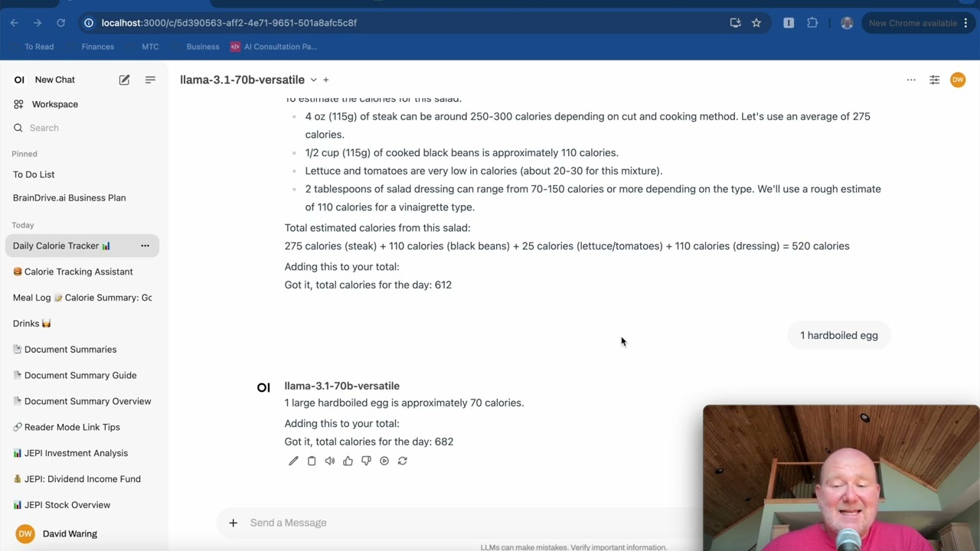Click 'Total estimated calories from this salad:' line
Viewport: 980px width, 551px height.
pos(377,228)
